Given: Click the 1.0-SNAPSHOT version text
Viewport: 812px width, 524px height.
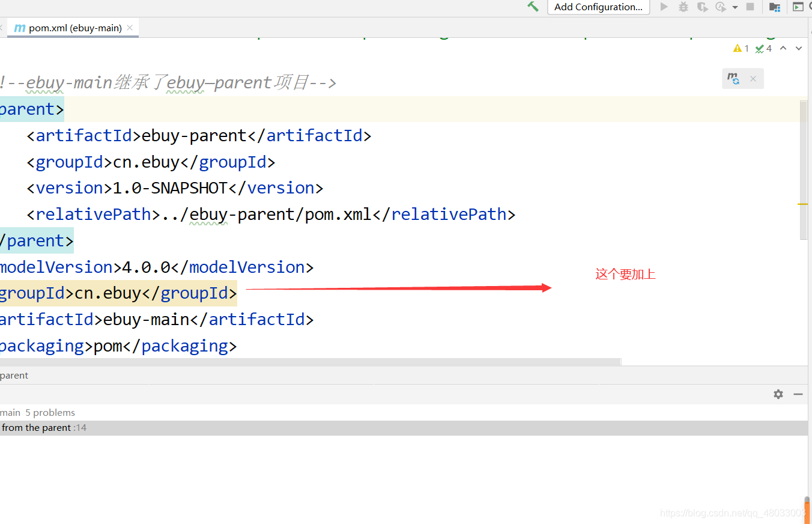Looking at the screenshot, I should click(x=170, y=188).
